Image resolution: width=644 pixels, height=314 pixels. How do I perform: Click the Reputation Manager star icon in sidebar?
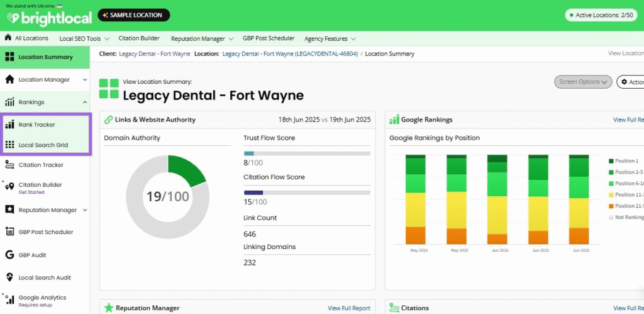[x=9, y=210]
